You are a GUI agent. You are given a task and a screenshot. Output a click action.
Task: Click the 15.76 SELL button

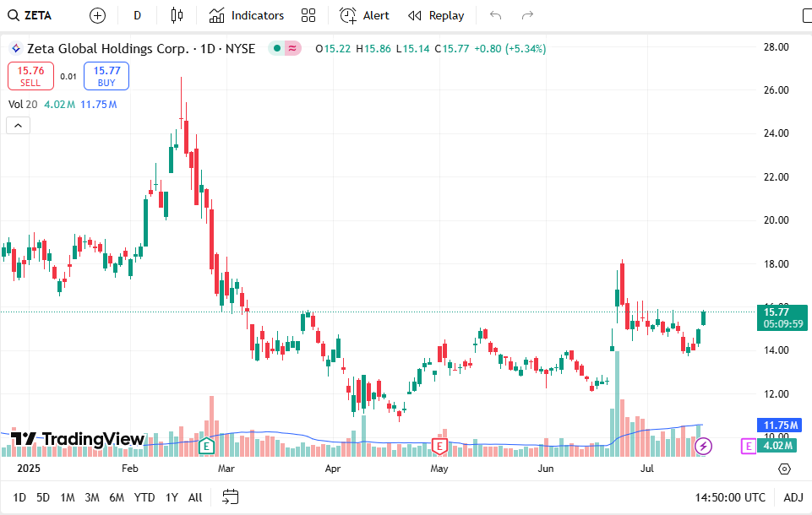(x=30, y=76)
